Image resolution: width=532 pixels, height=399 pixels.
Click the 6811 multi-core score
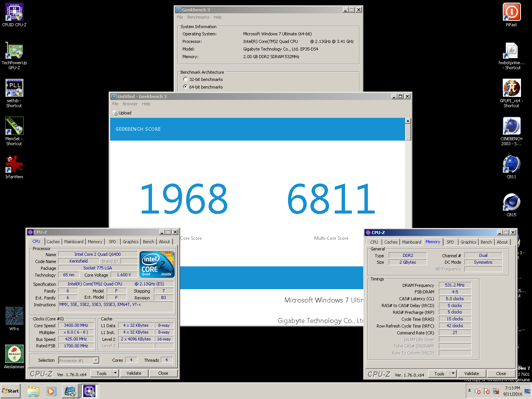331,198
